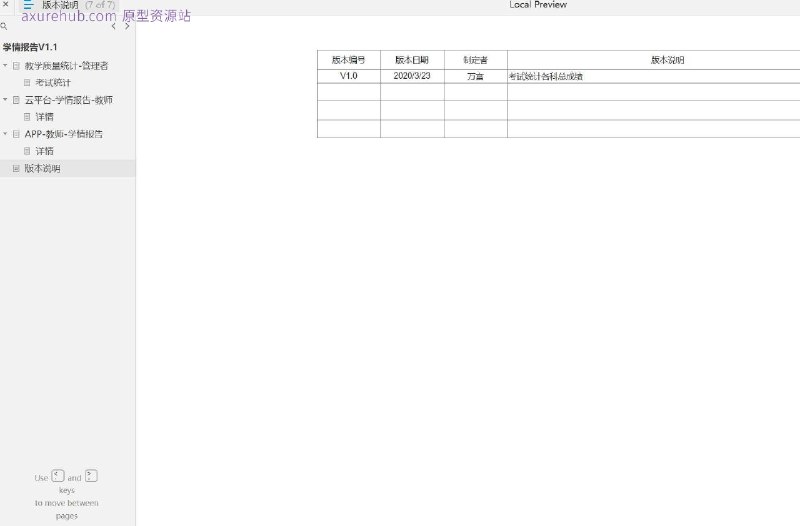Open the 考试统计 page
This screenshot has height=526, width=800.
pos(53,83)
